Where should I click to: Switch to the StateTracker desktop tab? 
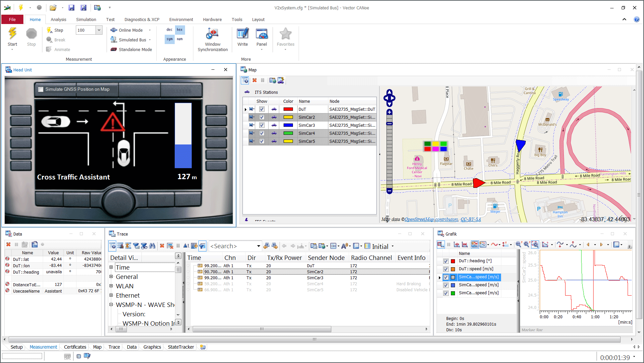181,347
